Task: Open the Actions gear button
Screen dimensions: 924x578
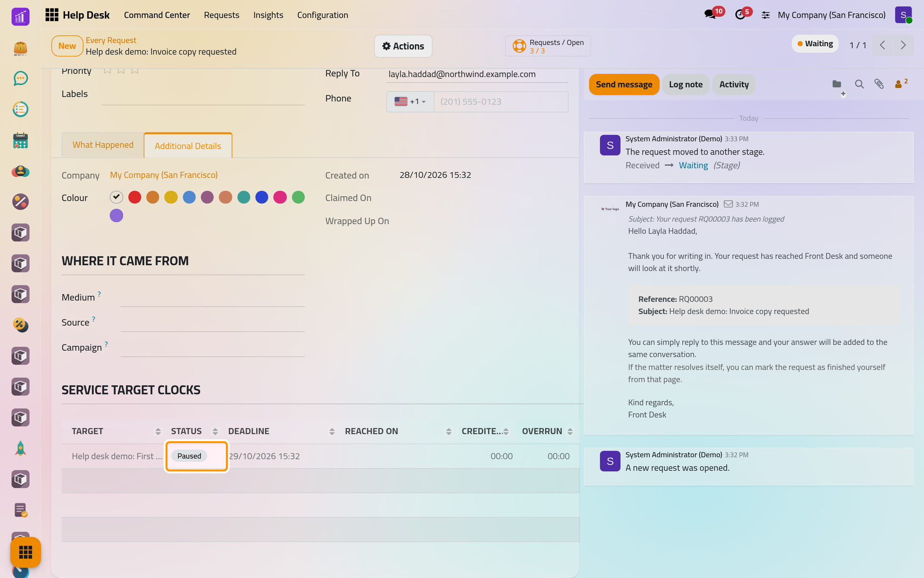Action: [403, 46]
